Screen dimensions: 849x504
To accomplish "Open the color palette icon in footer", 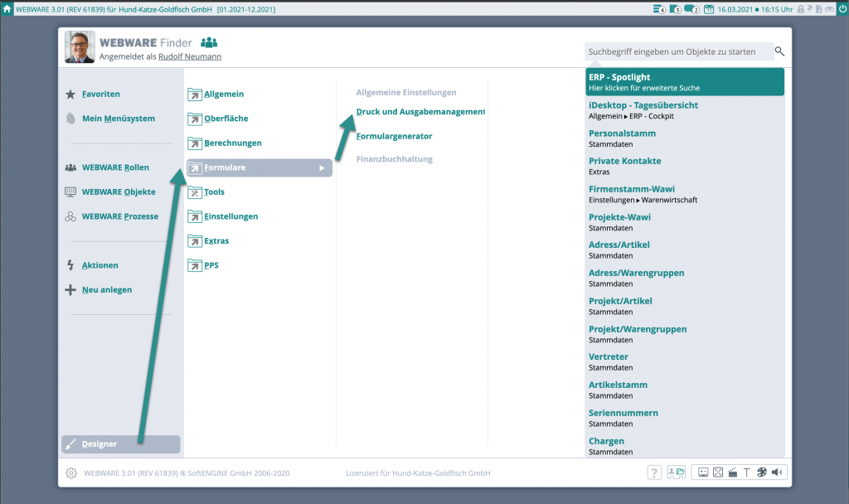I will 762,472.
